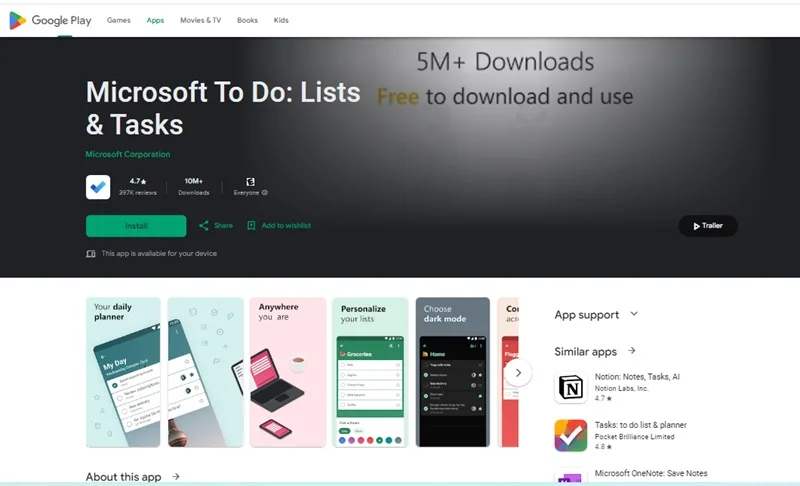Click the Google Play logo
This screenshot has width=800, height=486.
pyautogui.click(x=50, y=20)
